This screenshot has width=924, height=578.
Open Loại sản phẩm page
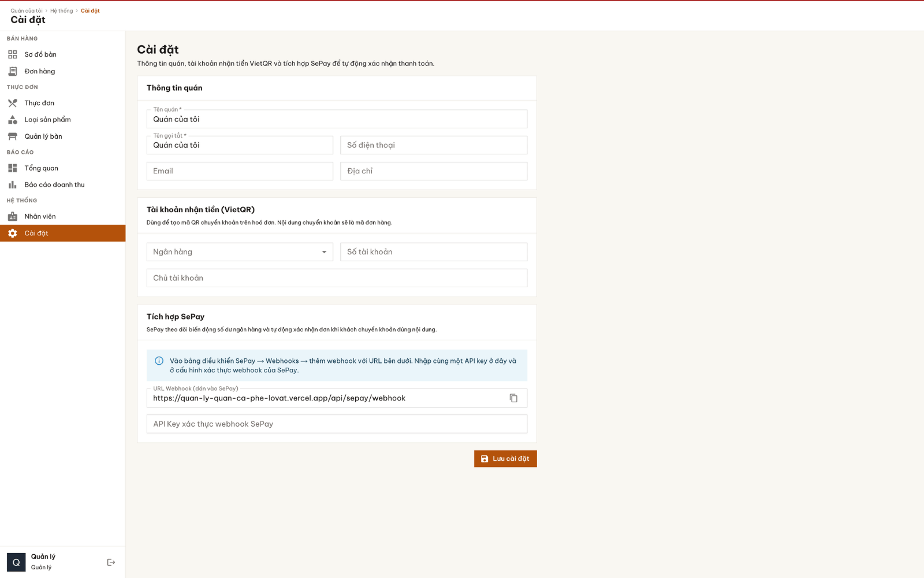(x=62, y=120)
